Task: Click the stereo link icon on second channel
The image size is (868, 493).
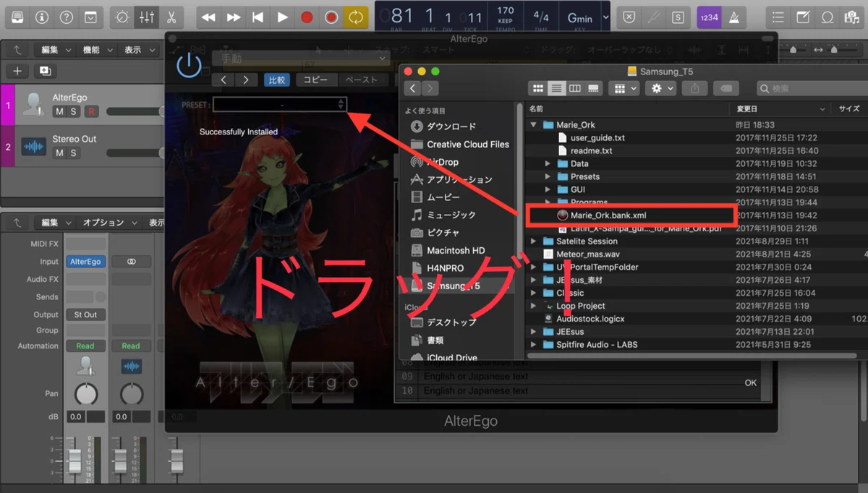Action: click(131, 262)
